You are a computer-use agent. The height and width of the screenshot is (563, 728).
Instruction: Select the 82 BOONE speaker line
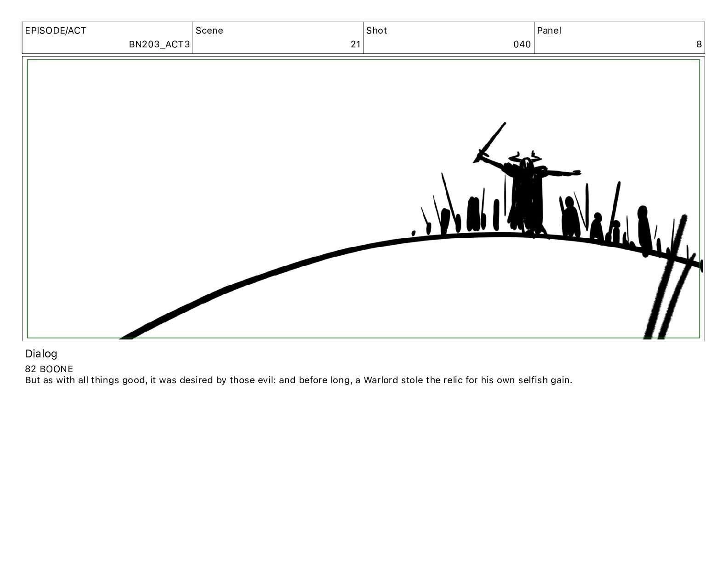[49, 369]
